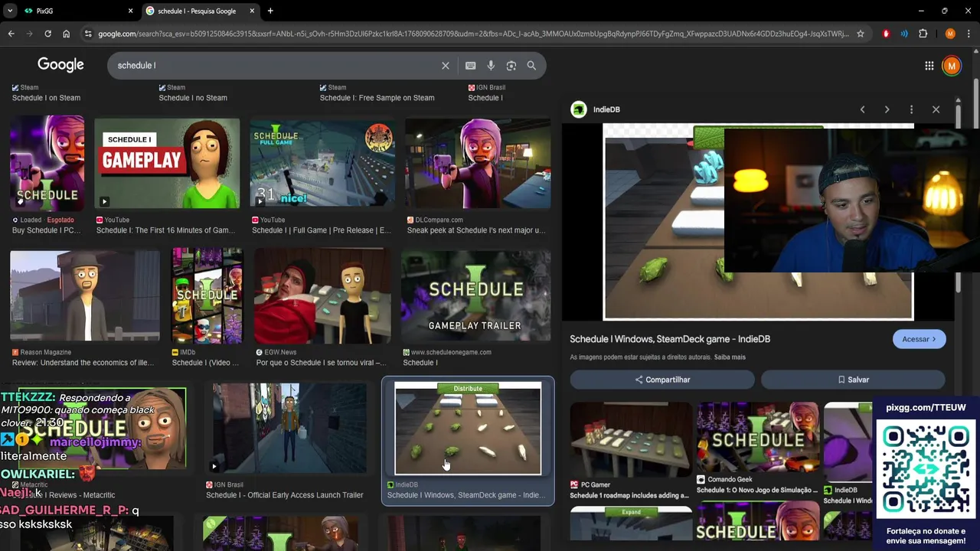980x551 pixels.
Task: Click the Google logo
Action: (60, 65)
